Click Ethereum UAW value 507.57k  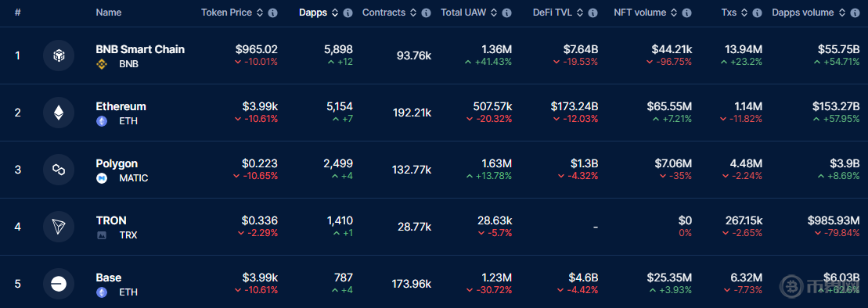pyautogui.click(x=492, y=106)
